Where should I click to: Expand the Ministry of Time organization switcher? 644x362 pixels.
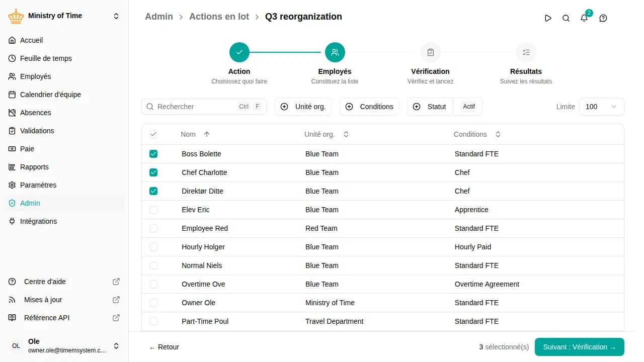point(116,16)
